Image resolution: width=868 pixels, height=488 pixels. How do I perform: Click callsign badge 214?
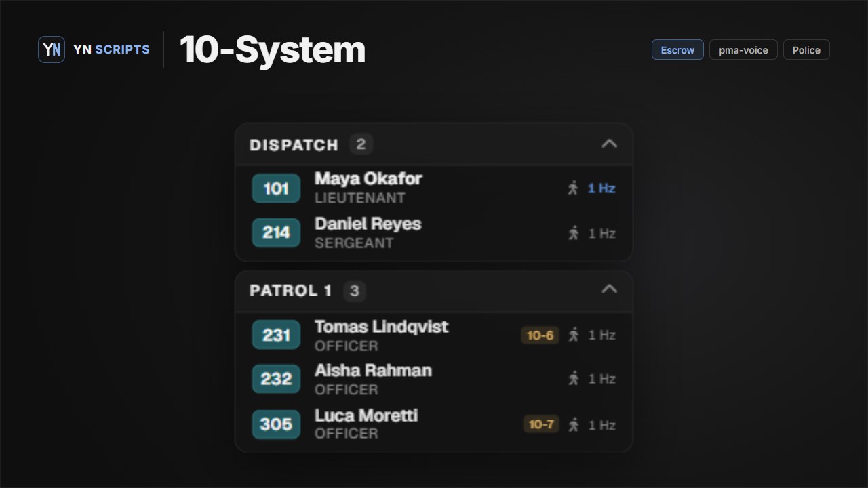(276, 232)
